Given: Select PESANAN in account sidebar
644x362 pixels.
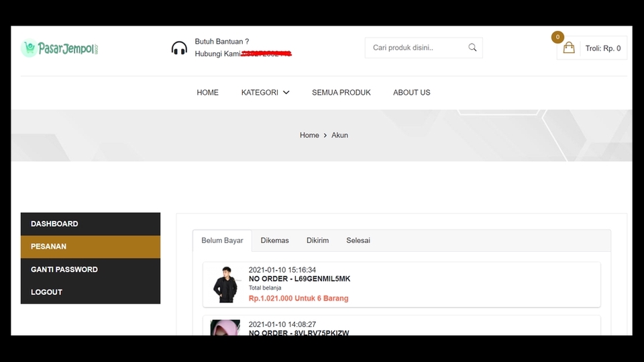Looking at the screenshot, I should (91, 247).
